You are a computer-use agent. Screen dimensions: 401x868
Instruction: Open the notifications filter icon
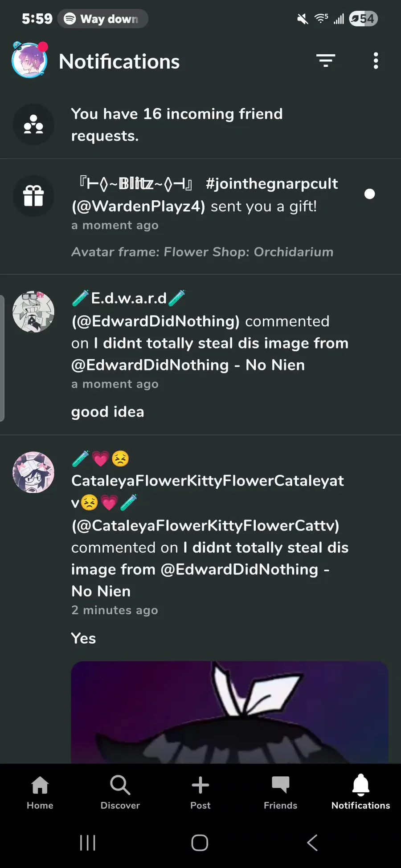click(326, 61)
